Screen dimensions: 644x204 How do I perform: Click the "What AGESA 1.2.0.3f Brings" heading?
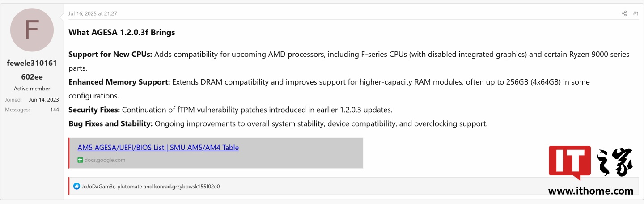coord(122,33)
